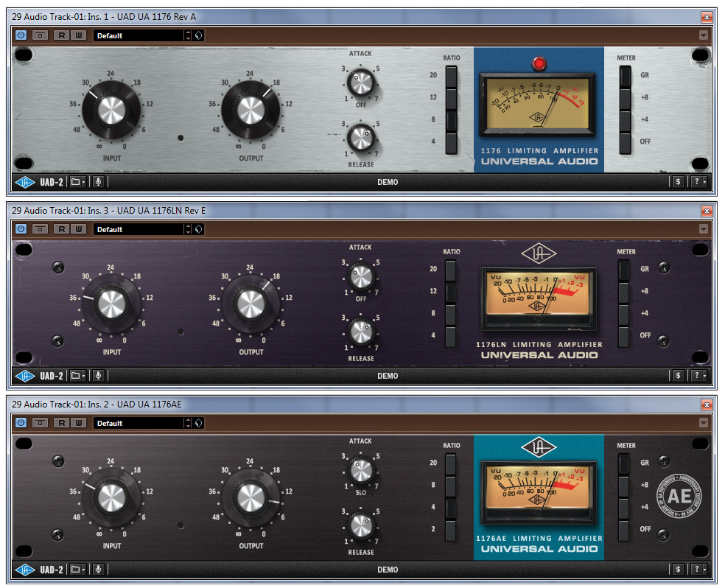The width and height of the screenshot is (725, 588).
Task: Set meter to GR on 1176LN Rev E
Action: pos(625,270)
